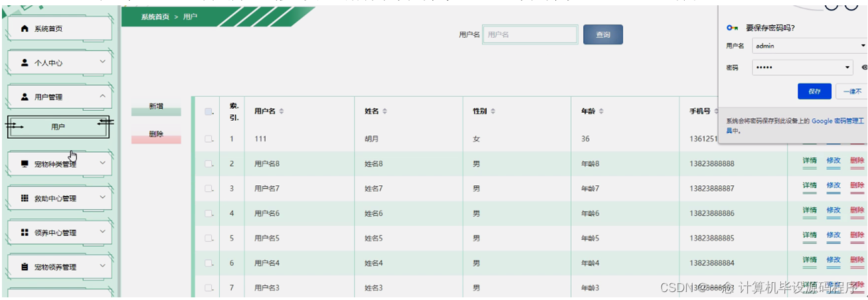Click the phone number 13823888888

pyautogui.click(x=712, y=164)
